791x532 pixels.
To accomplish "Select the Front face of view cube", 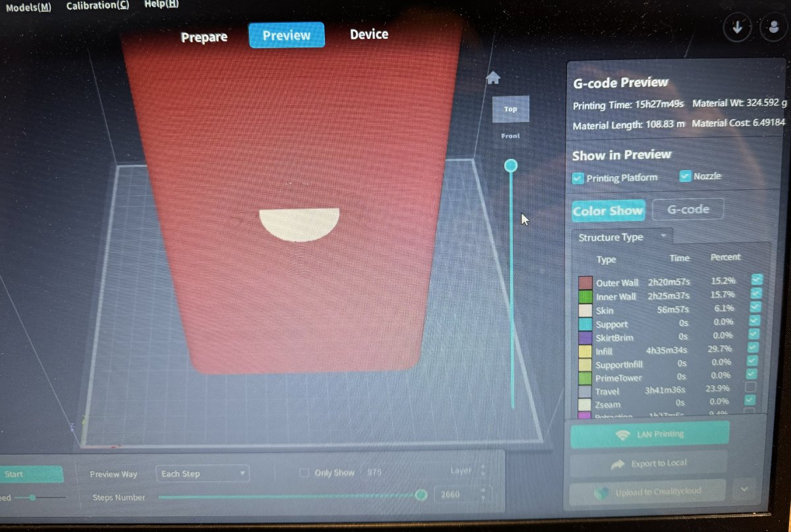I will click(510, 136).
